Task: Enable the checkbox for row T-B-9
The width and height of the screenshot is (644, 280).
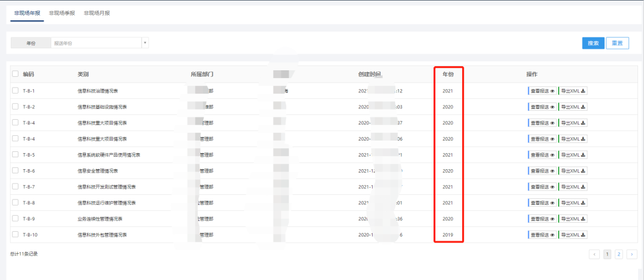Action: point(15,219)
